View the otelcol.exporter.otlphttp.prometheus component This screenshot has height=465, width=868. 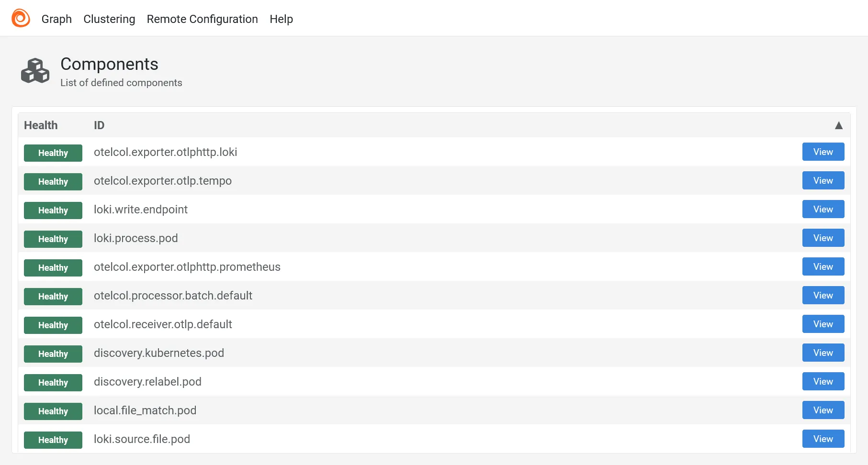click(823, 266)
